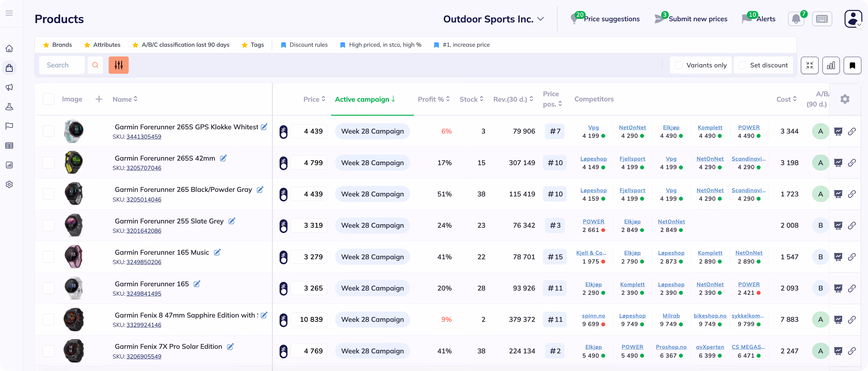This screenshot has width=868, height=371.
Task: Sort by Profit % column
Action: coord(434,99)
